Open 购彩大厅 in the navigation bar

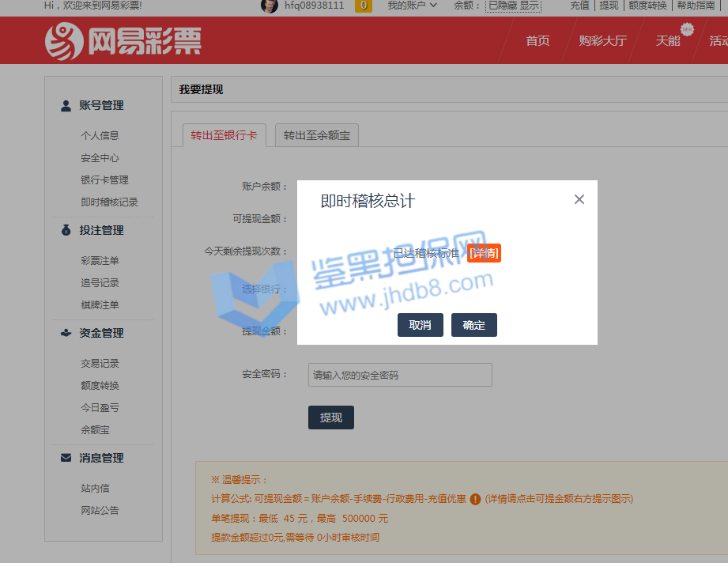[602, 41]
